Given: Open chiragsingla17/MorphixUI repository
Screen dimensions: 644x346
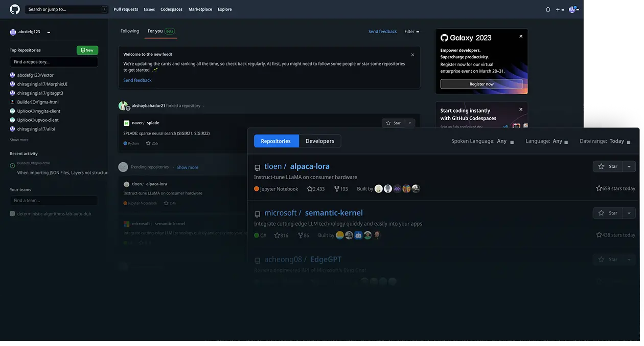Looking at the screenshot, I should pos(42,84).
